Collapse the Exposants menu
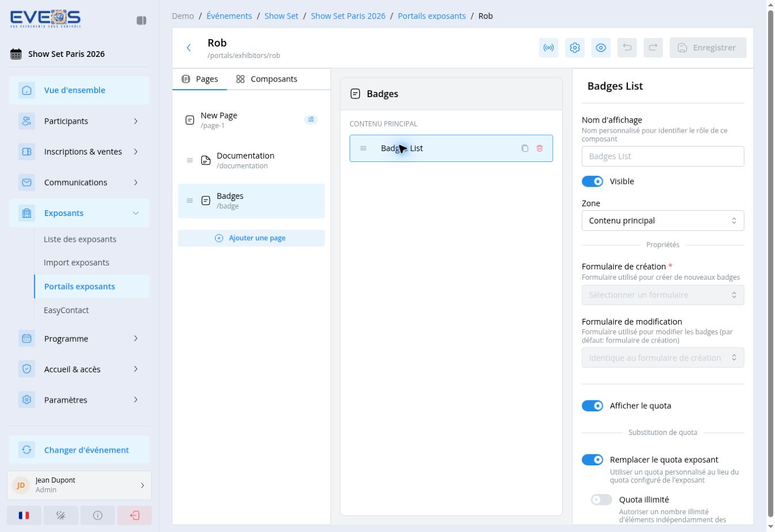 [79, 213]
